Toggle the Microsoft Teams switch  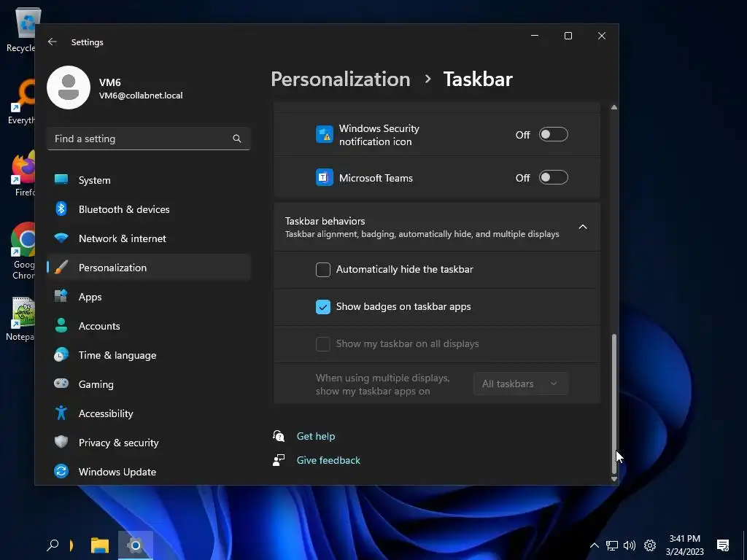coord(554,178)
